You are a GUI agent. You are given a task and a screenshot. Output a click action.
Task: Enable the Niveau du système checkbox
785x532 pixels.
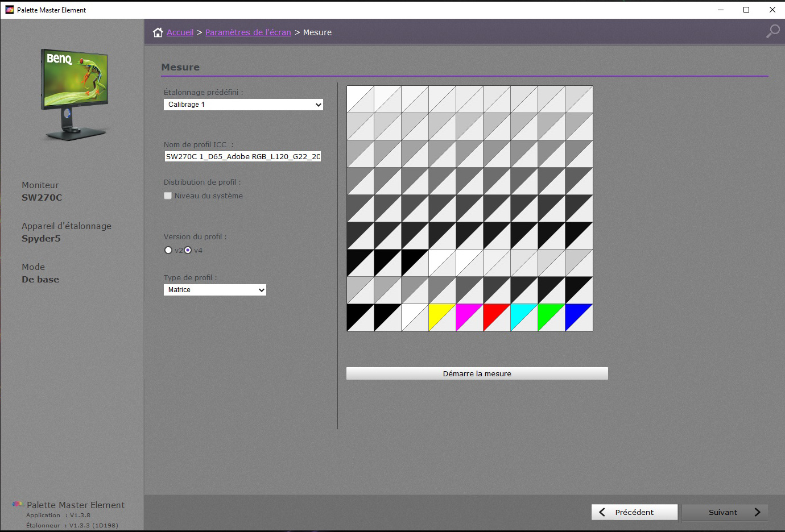(168, 196)
